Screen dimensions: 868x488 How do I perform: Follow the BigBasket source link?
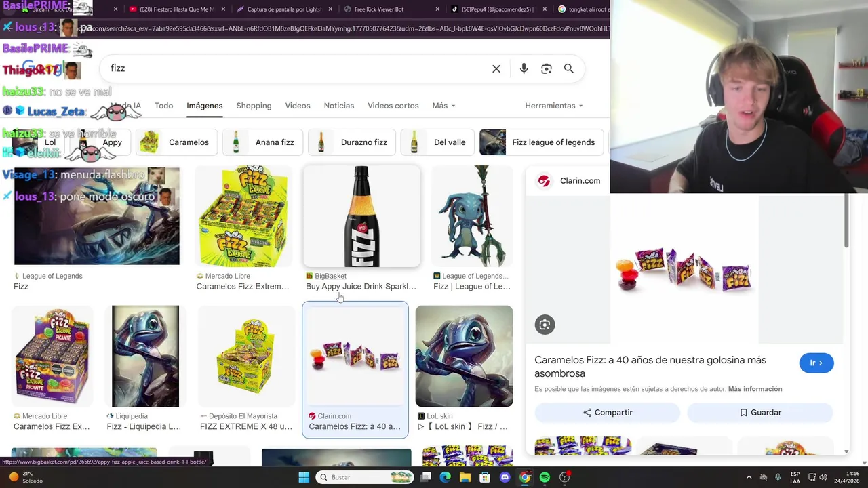click(330, 276)
